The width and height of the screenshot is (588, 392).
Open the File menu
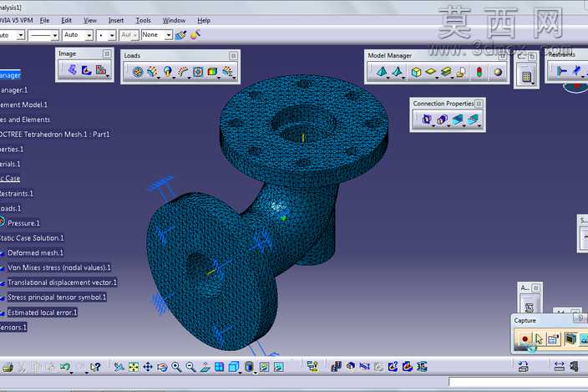(44, 20)
